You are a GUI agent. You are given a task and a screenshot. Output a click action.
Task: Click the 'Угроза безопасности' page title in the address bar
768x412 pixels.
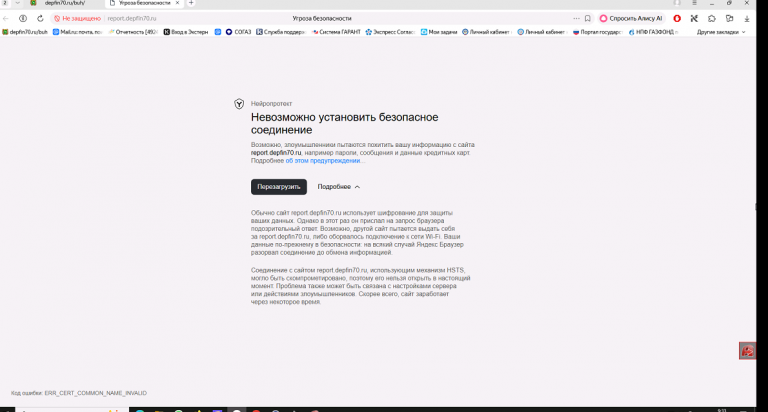coord(322,19)
